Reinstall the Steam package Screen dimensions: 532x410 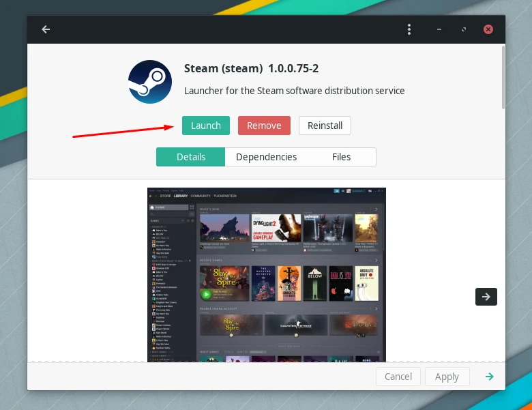tap(325, 126)
